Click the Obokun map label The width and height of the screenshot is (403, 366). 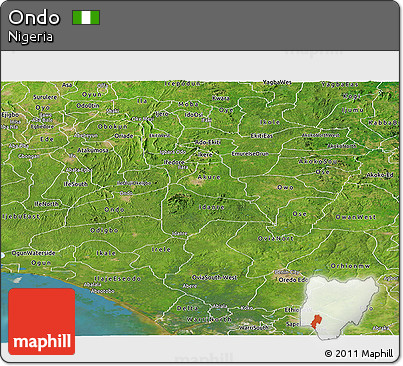tap(113, 127)
